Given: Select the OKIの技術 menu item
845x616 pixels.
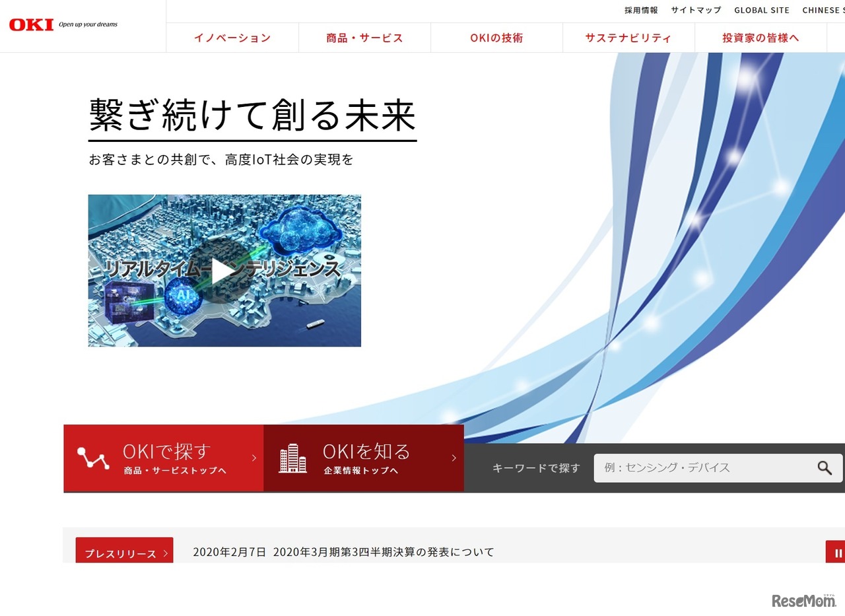Looking at the screenshot, I should coord(496,38).
